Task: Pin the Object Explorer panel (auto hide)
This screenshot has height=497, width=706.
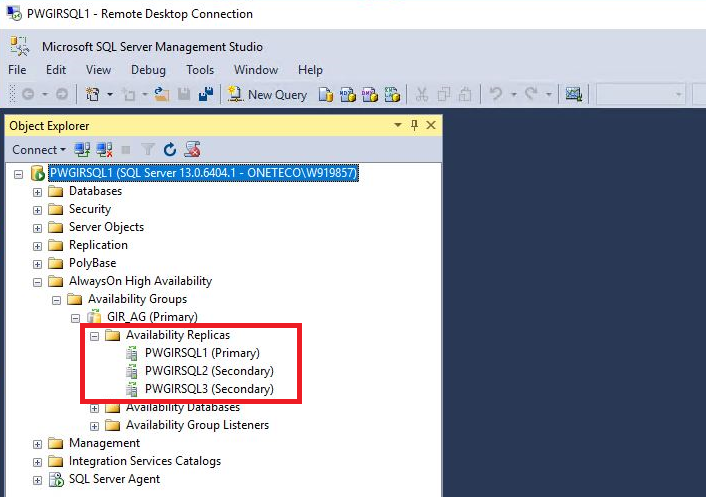Action: click(414, 125)
